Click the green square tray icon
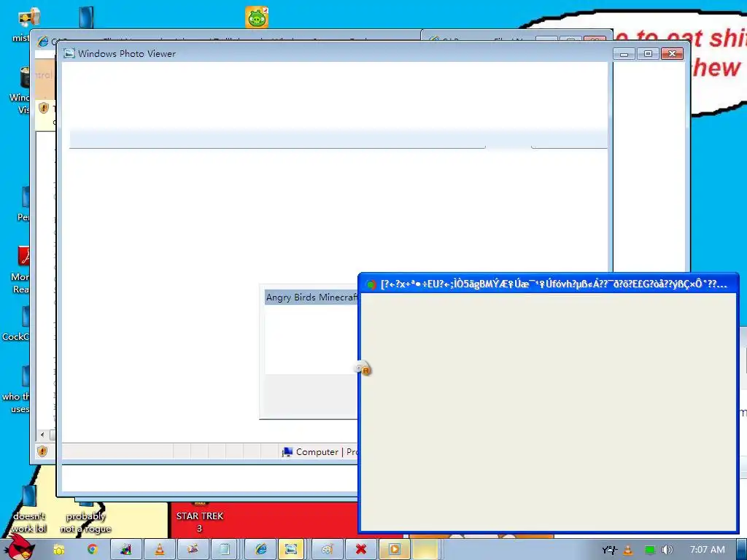The image size is (747, 560). point(649,550)
